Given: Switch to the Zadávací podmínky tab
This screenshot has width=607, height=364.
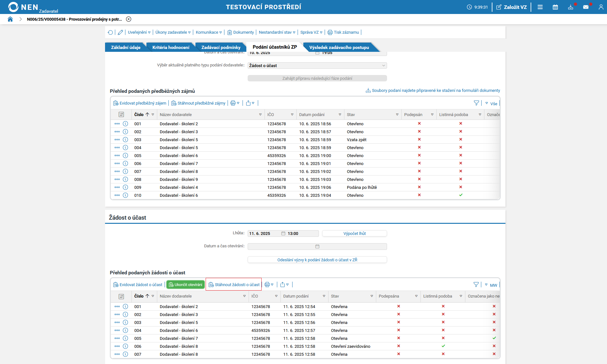Looking at the screenshot, I should pyautogui.click(x=221, y=47).
